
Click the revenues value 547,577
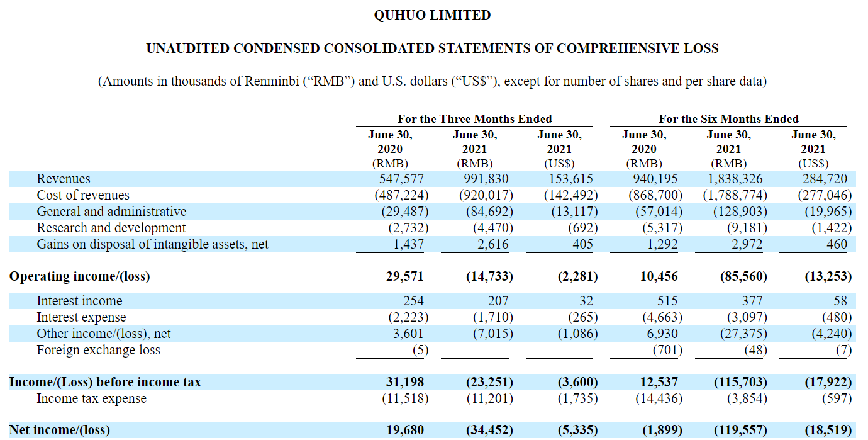[x=403, y=179]
